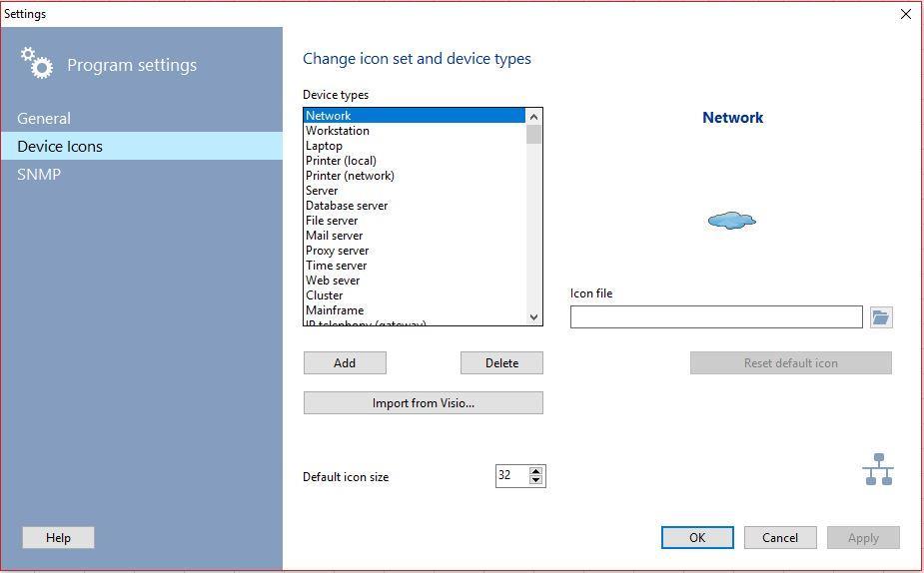
Task: Click the Apply button
Action: point(863,538)
